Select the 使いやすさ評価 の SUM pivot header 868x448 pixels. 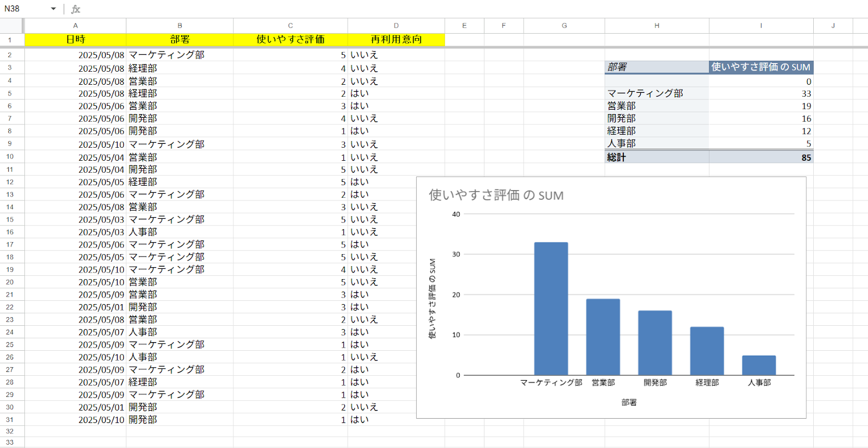[x=761, y=67]
